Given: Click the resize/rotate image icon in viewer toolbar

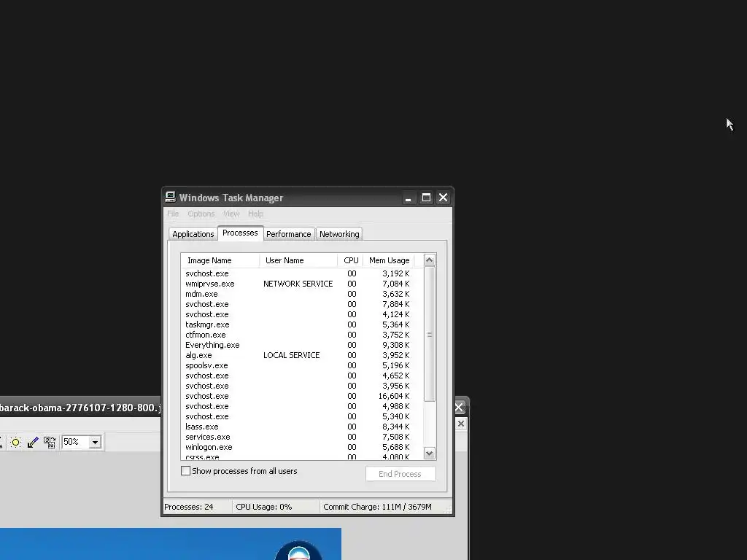Looking at the screenshot, I should 50,443.
